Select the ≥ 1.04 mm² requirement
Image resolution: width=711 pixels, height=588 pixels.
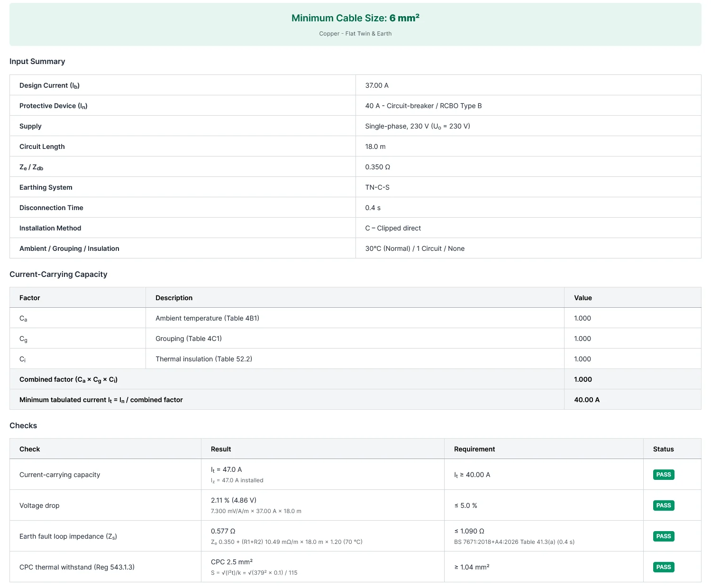coord(472,567)
